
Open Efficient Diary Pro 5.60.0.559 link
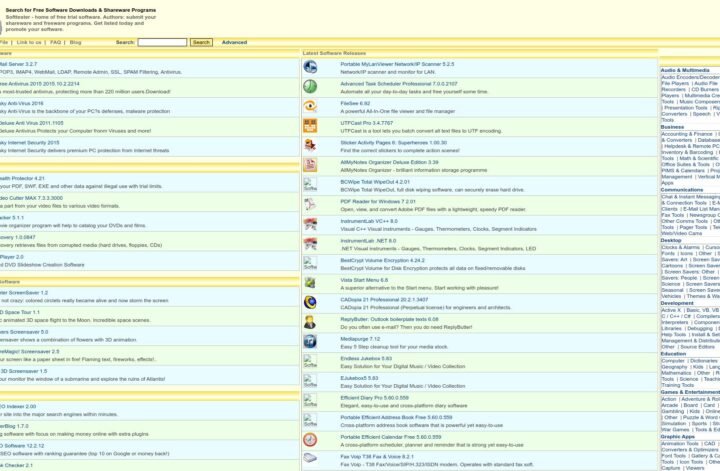pos(374,398)
